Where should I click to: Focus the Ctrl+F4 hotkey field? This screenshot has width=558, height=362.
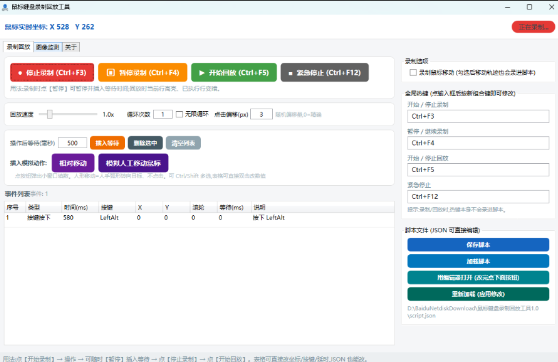point(478,143)
